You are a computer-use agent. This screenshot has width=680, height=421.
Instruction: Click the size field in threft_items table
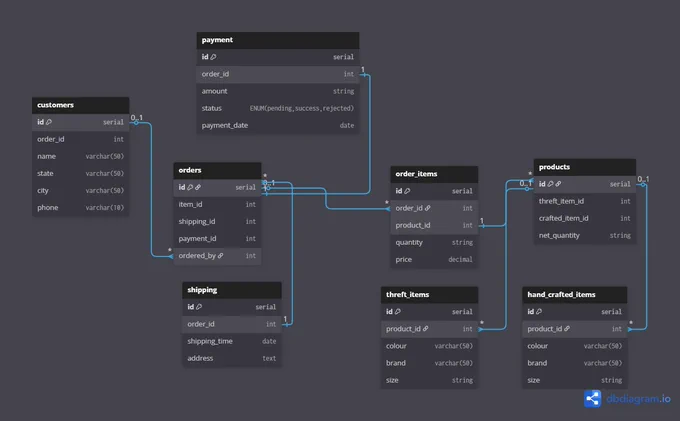[x=429, y=380]
